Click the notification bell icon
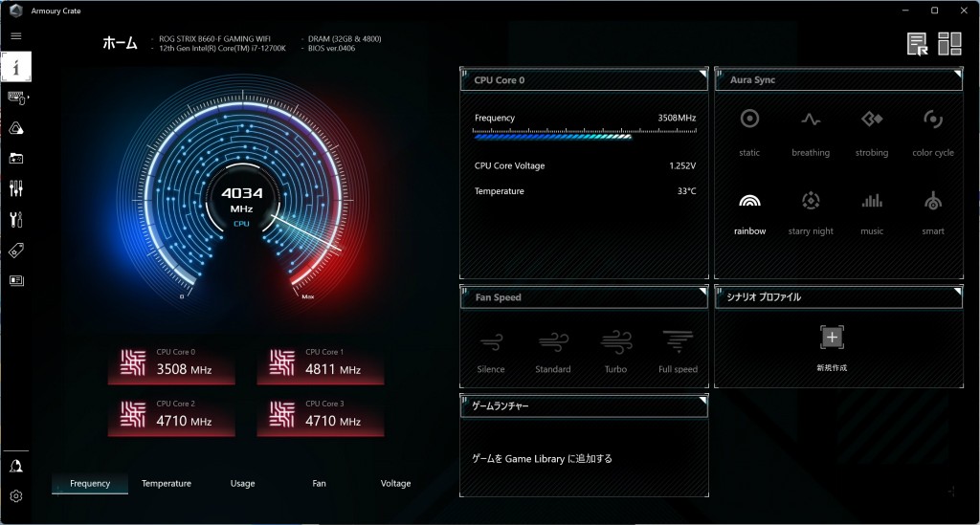 [16, 466]
